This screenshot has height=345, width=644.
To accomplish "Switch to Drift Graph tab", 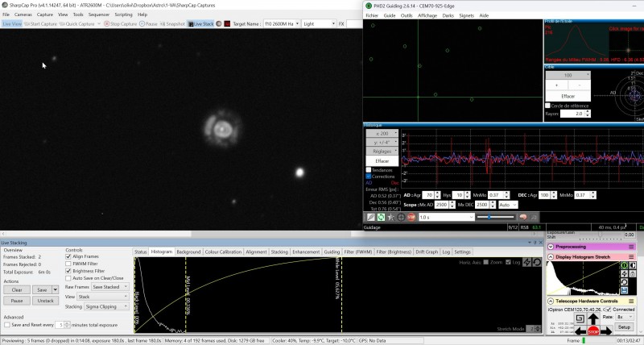I will [427, 251].
